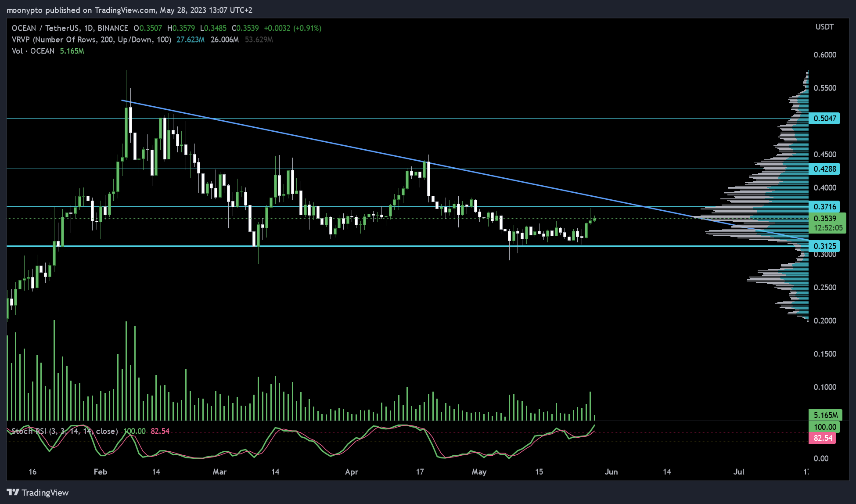Select the Stoch RSI indicator legend

coord(65,431)
